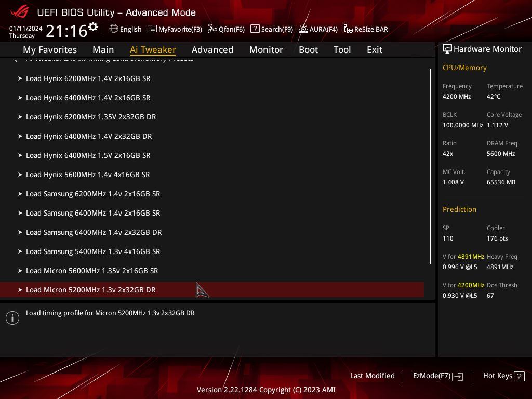Click the EzMode exit arrow icon
The height and width of the screenshot is (399, 532).
pyautogui.click(x=458, y=376)
